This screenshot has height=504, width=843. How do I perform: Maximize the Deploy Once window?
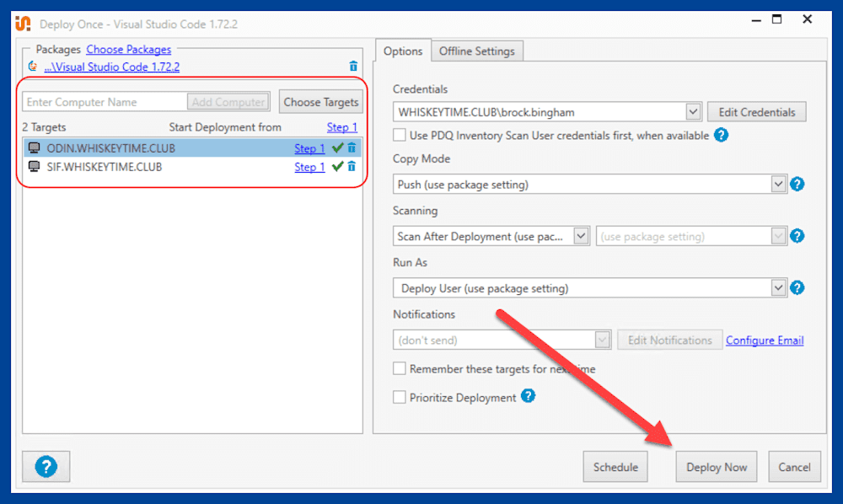(x=777, y=20)
